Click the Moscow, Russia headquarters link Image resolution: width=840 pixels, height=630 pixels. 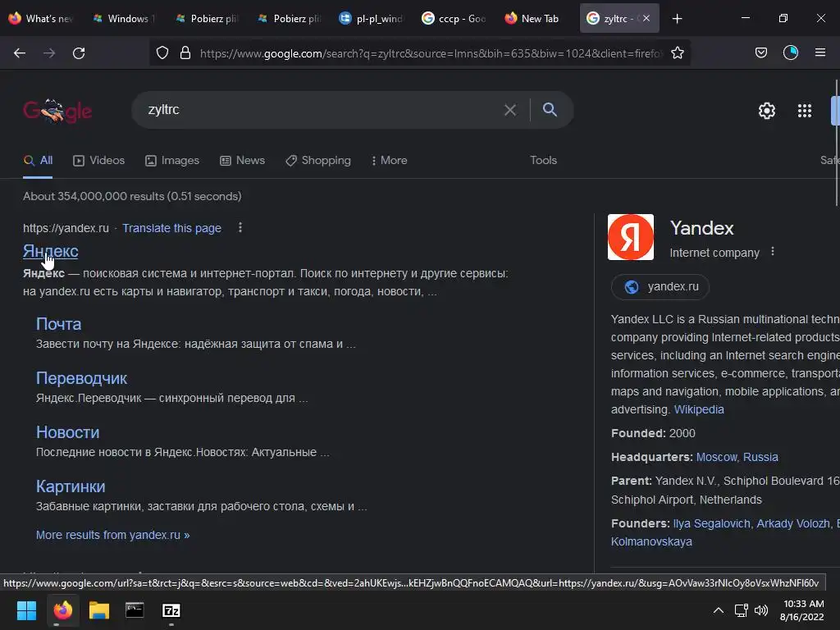pos(737,457)
